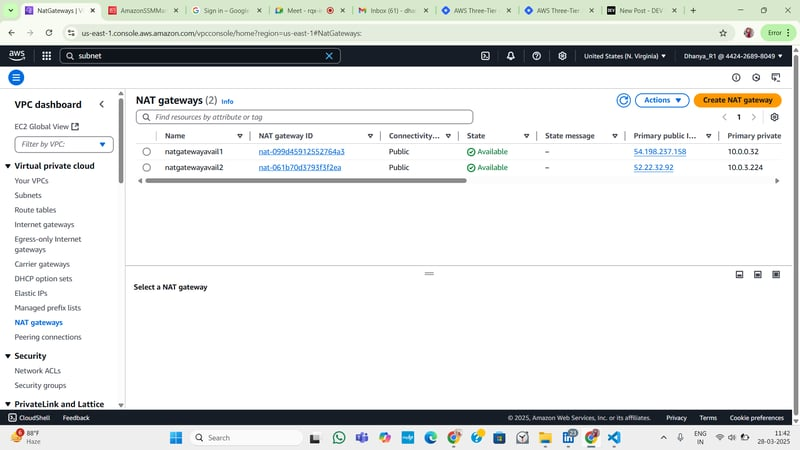The width and height of the screenshot is (800, 450).
Task: Click the split panel resize handle
Action: point(429,274)
